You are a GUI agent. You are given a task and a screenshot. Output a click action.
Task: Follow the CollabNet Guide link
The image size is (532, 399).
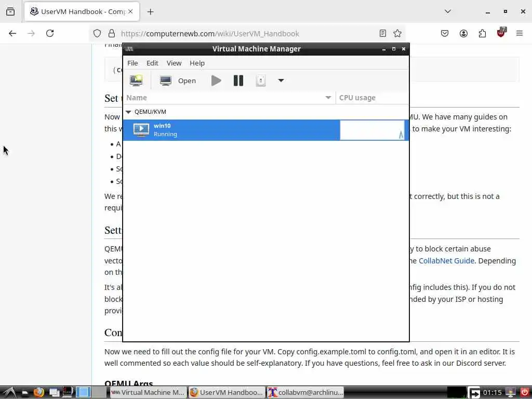446,261
